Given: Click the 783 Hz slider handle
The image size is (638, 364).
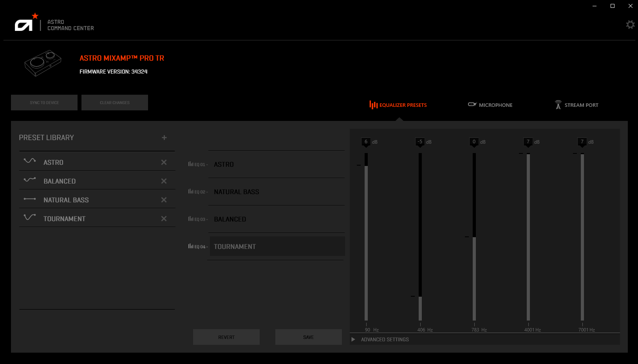Looking at the screenshot, I should (474, 237).
